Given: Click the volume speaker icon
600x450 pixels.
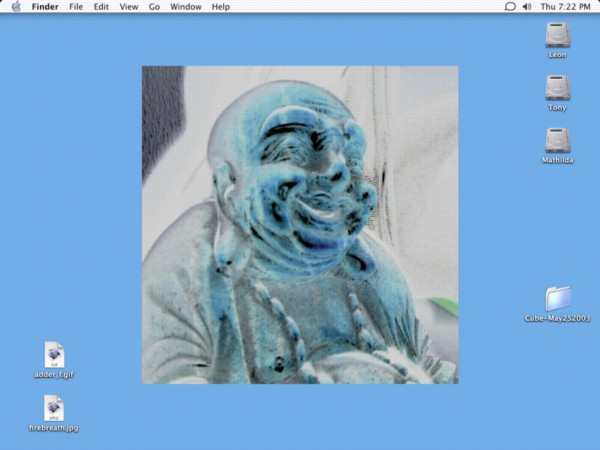Looking at the screenshot, I should click(x=527, y=7).
